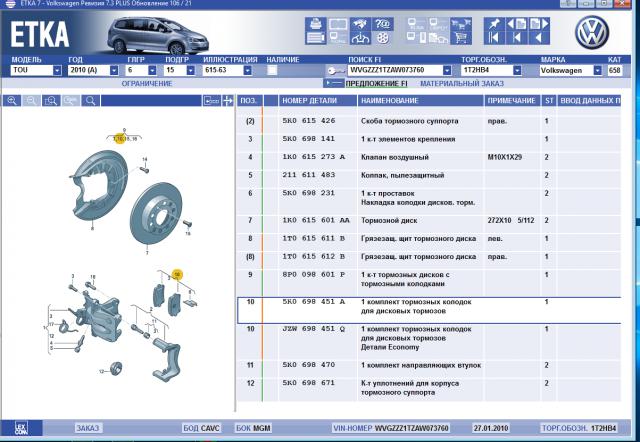Select part number 5K0 698 231
The width and height of the screenshot is (640, 442).
(x=309, y=193)
